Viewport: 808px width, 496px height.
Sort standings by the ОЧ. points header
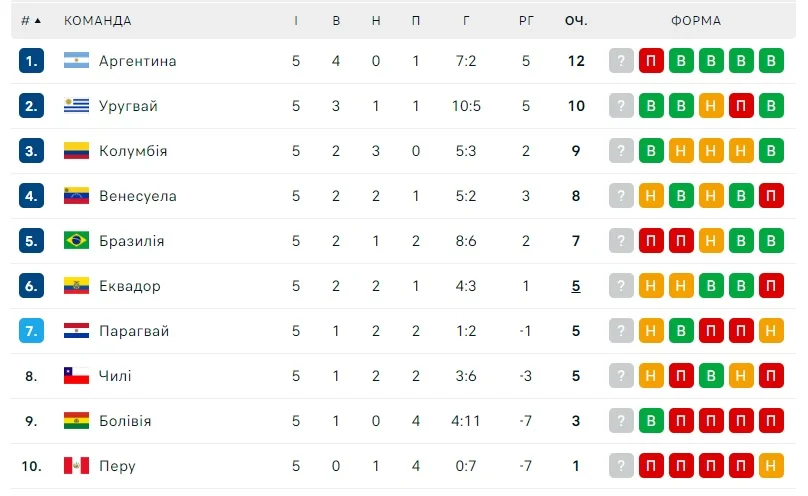pos(576,21)
